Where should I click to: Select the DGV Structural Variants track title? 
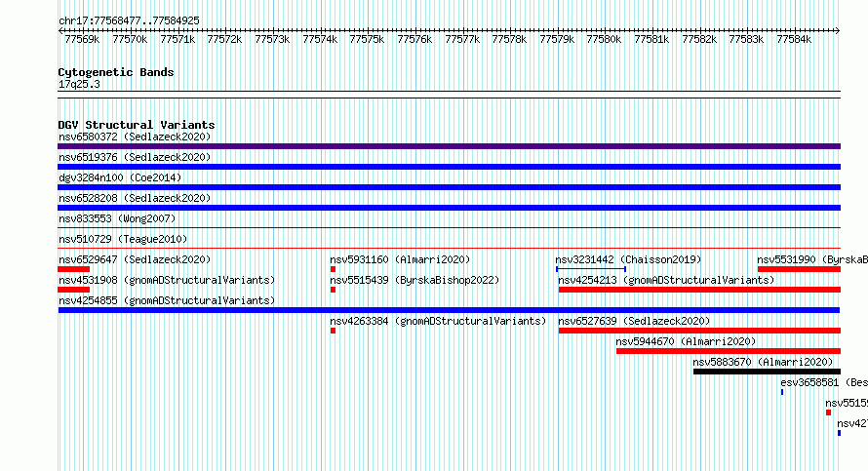pyautogui.click(x=137, y=125)
